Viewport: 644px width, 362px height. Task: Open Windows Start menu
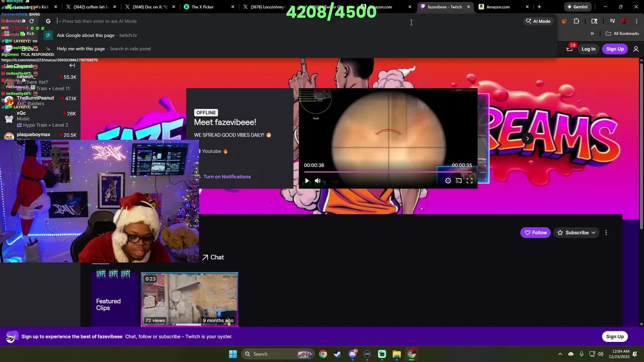point(233,354)
